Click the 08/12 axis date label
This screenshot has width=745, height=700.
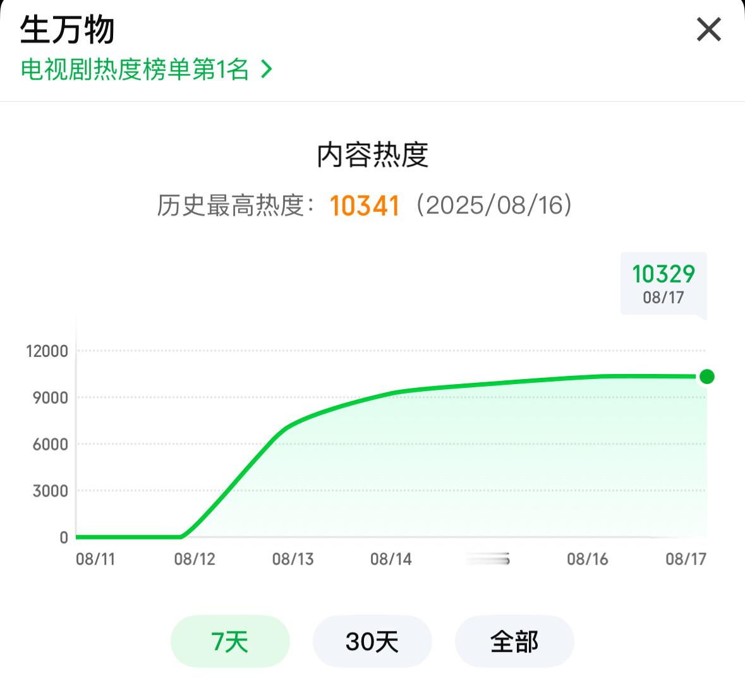click(x=195, y=559)
